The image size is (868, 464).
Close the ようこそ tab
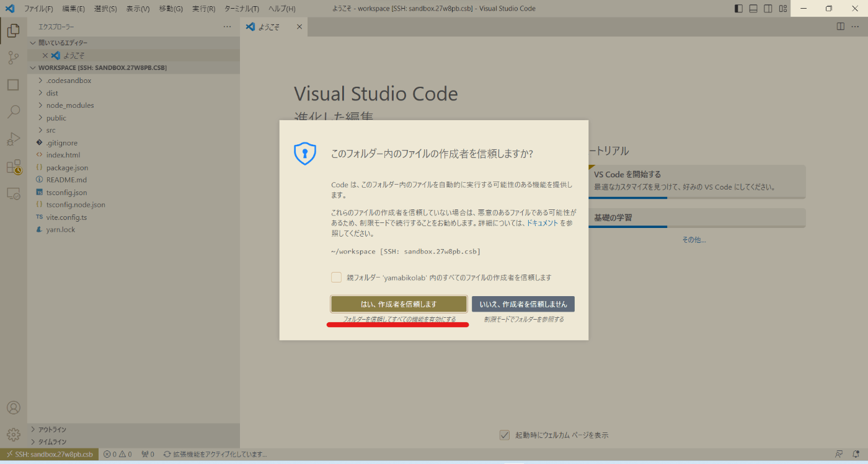pyautogui.click(x=299, y=27)
